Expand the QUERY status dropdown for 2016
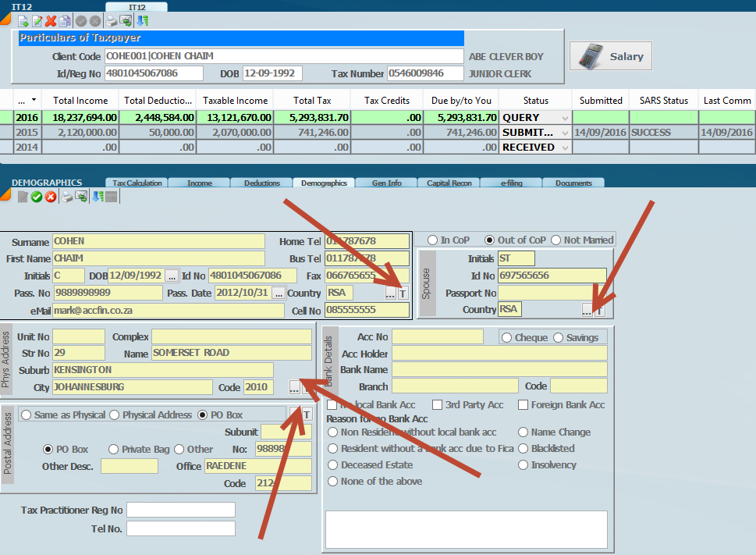 pyautogui.click(x=565, y=118)
